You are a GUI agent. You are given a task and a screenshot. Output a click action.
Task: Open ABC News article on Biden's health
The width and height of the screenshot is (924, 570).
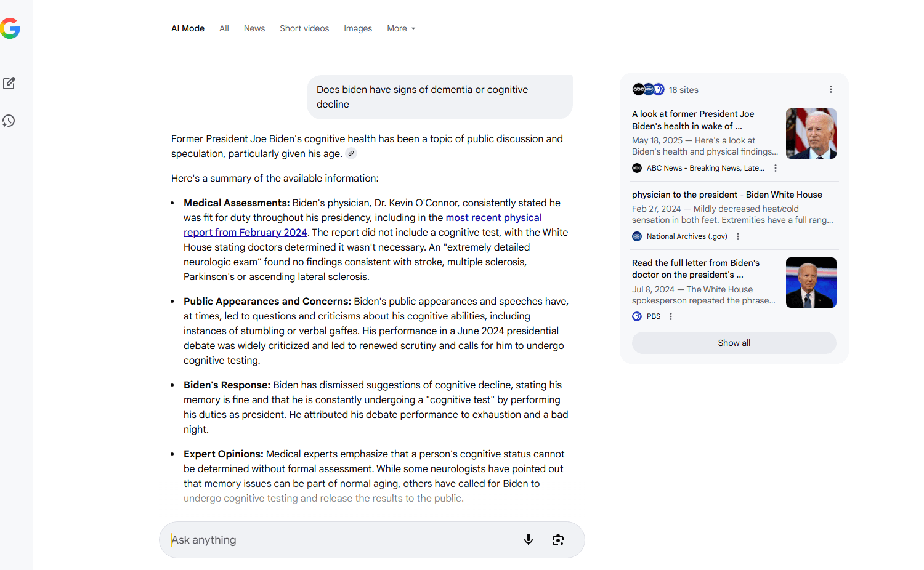(693, 120)
